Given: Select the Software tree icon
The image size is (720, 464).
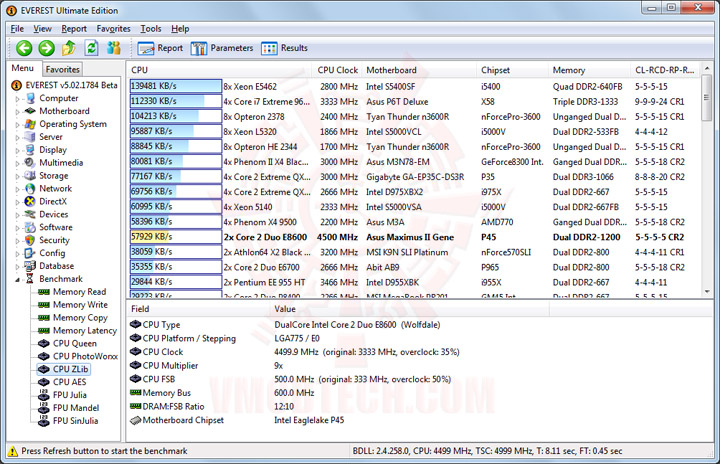Looking at the screenshot, I should point(30,227).
